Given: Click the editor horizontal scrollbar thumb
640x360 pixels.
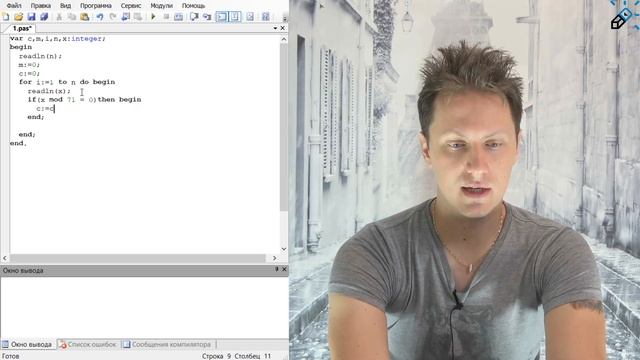Looking at the screenshot, I should click(138, 258).
